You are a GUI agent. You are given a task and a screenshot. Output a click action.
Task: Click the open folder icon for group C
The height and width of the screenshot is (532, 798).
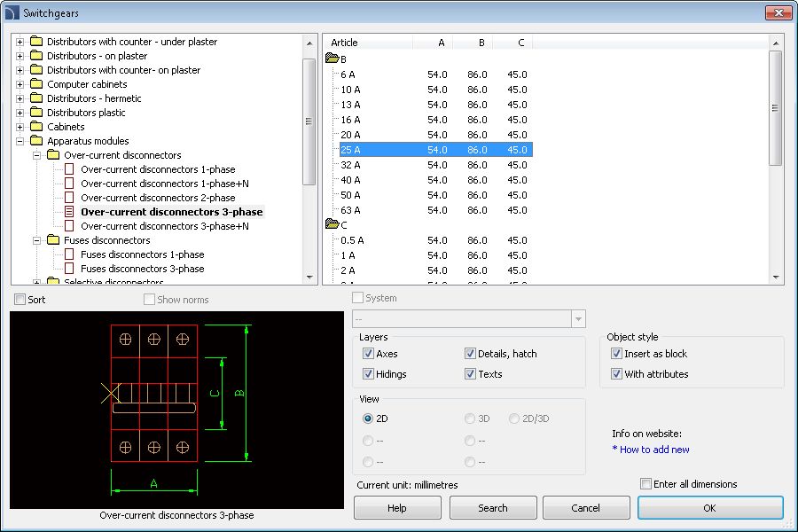tap(332, 224)
